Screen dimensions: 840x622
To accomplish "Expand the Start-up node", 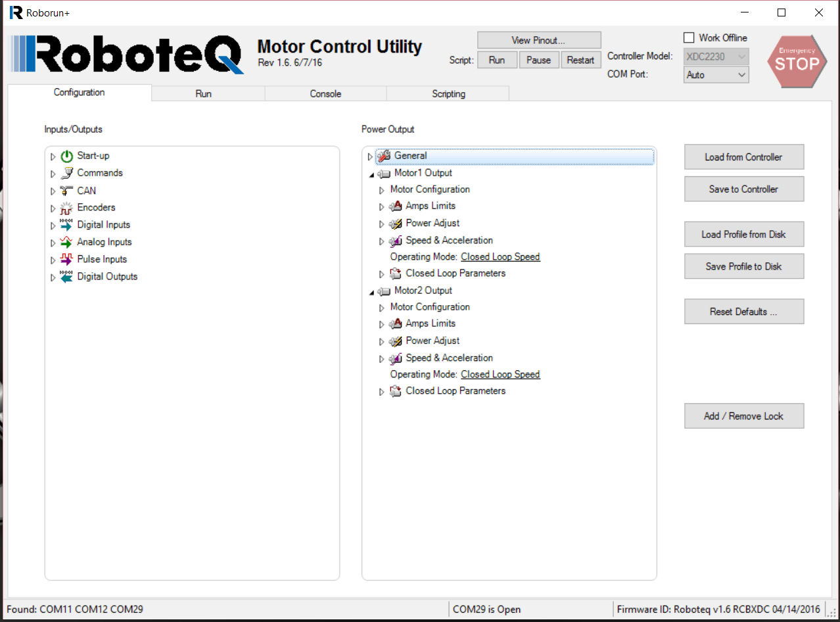I will (x=53, y=156).
